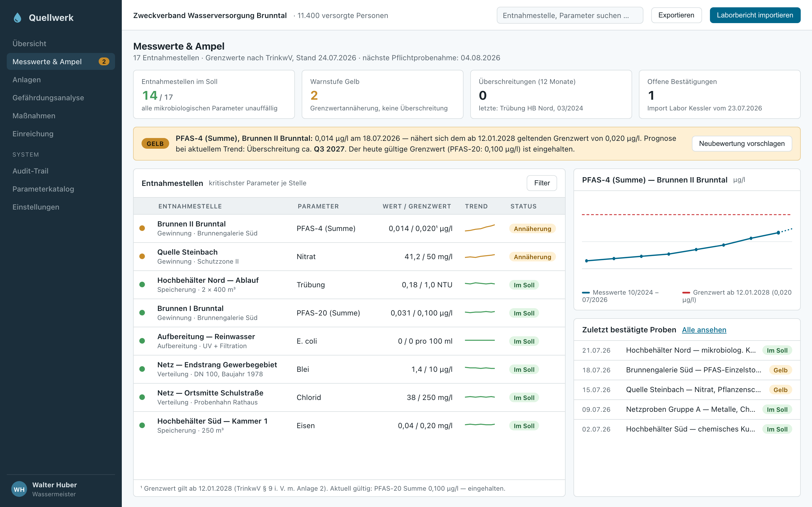Click the Exportieren button
This screenshot has height=507, width=812.
(676, 15)
